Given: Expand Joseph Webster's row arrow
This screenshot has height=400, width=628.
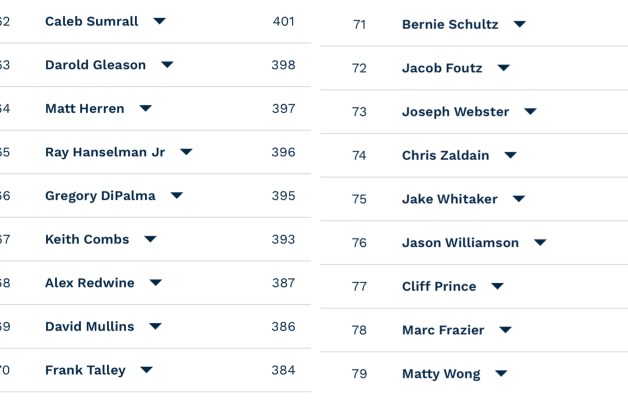Looking at the screenshot, I should (530, 112).
